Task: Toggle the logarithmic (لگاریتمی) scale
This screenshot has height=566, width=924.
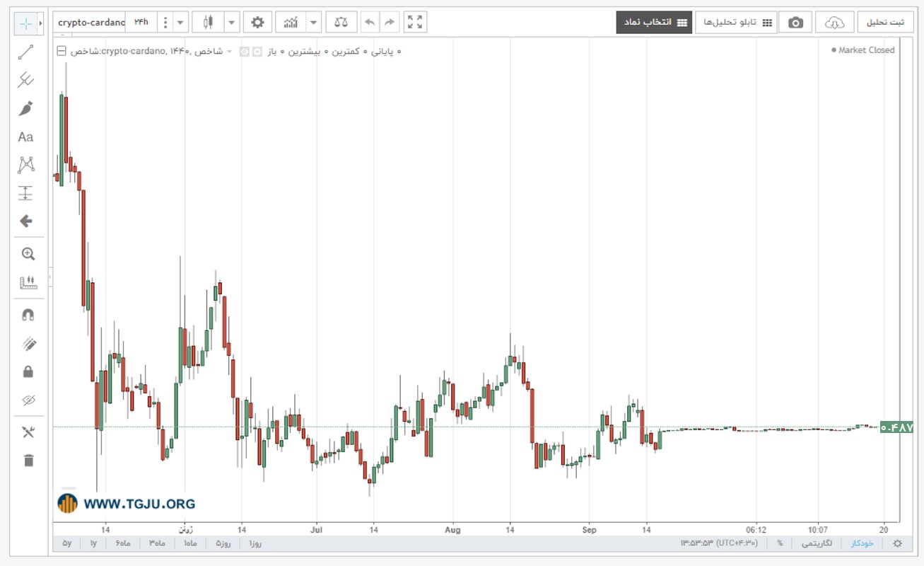Action: pos(817,543)
